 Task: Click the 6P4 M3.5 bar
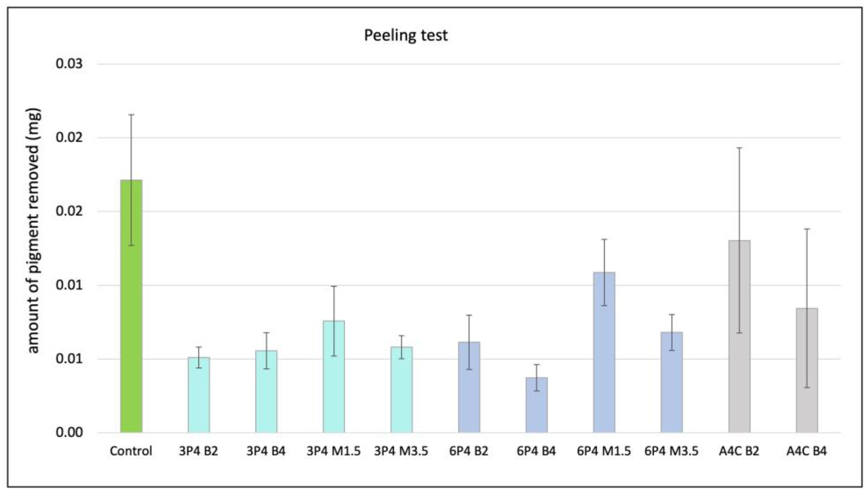pos(671,382)
